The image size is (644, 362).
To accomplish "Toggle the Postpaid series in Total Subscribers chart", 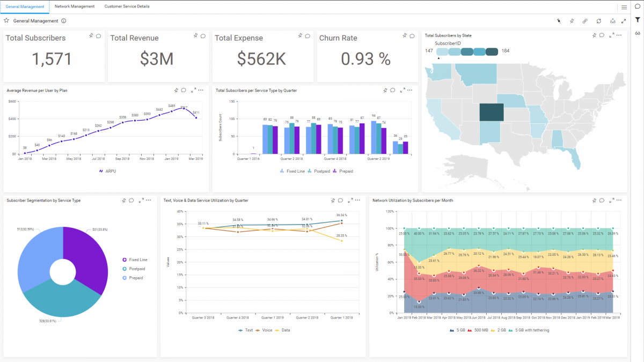I will (x=320, y=171).
